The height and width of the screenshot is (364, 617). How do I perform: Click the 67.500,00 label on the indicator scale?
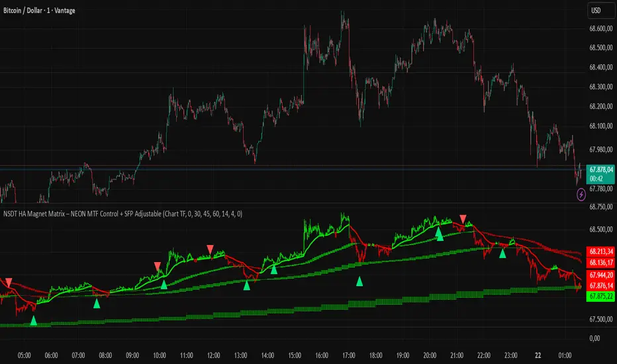(601, 319)
